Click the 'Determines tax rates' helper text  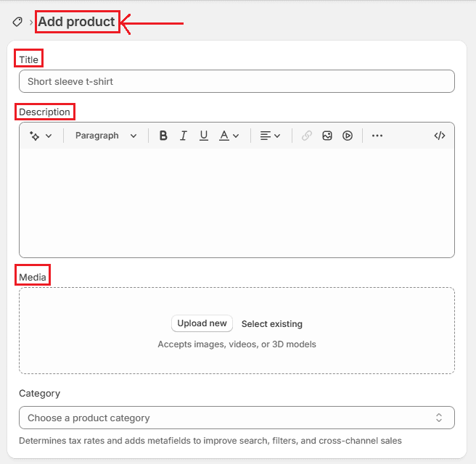pos(210,440)
